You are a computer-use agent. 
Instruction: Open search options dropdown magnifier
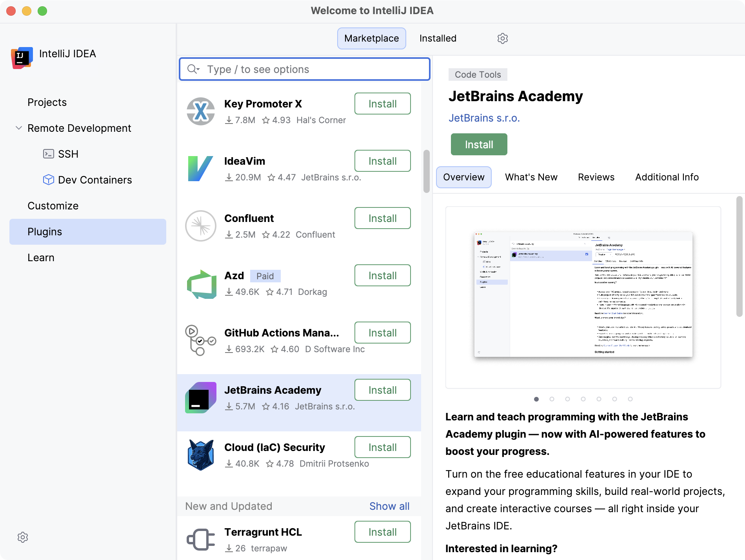pos(193,69)
